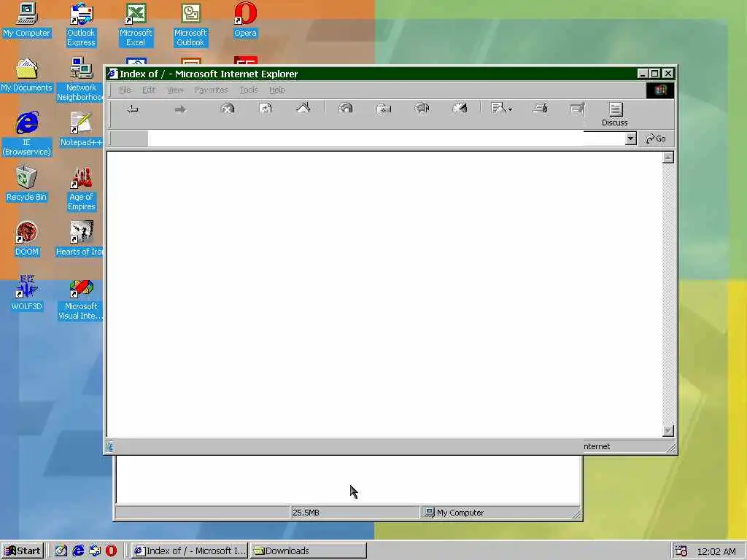Screen dimensions: 747x560
Task: Click the Go button beside address bar
Action: (656, 139)
